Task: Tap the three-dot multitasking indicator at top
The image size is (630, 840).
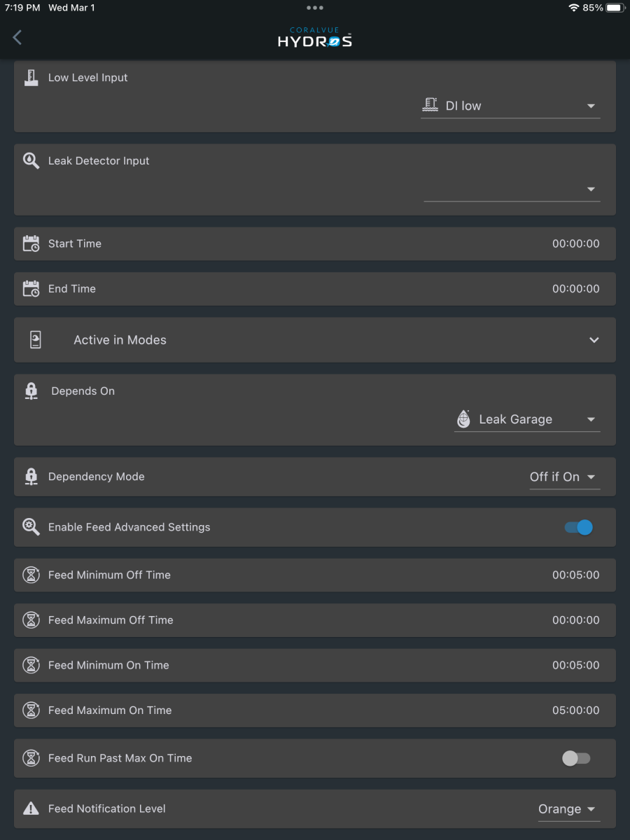Action: (x=315, y=8)
